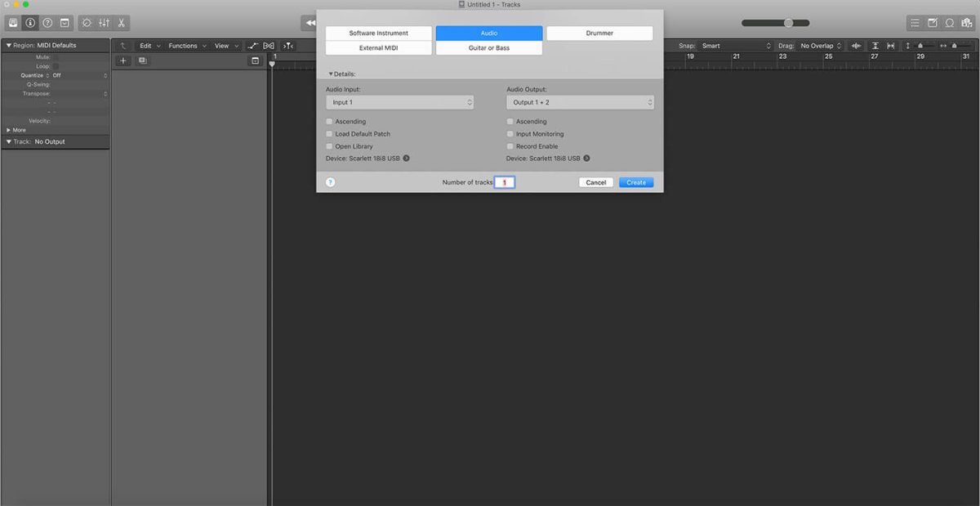This screenshot has height=506, width=980.
Task: Show the Mixer using sliders icon
Action: pyautogui.click(x=105, y=23)
